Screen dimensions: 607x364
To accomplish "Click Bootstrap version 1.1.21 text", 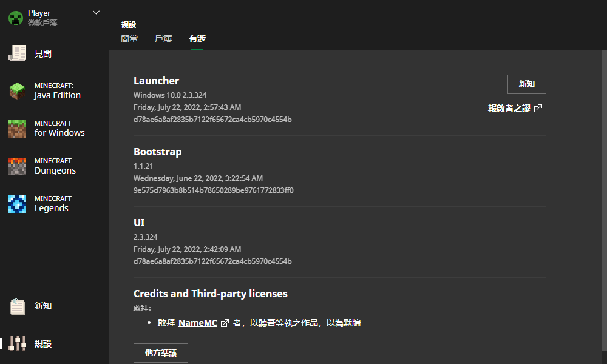I will 143,166.
